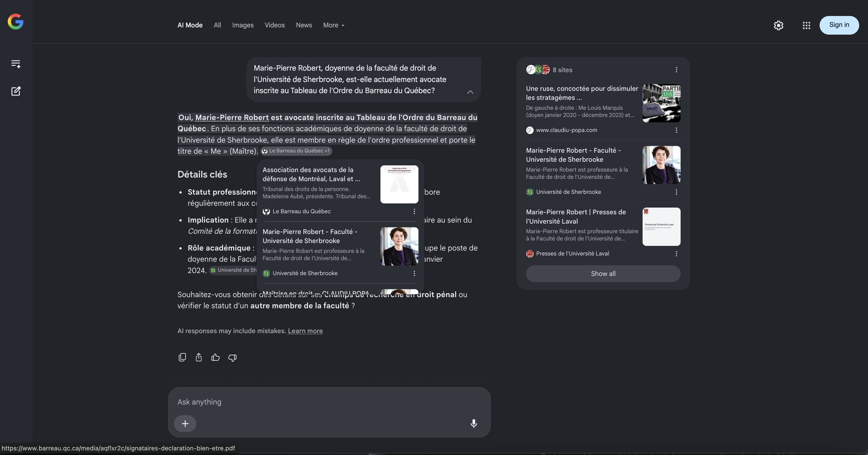Open the Images tab
This screenshot has width=868, height=455.
click(243, 25)
